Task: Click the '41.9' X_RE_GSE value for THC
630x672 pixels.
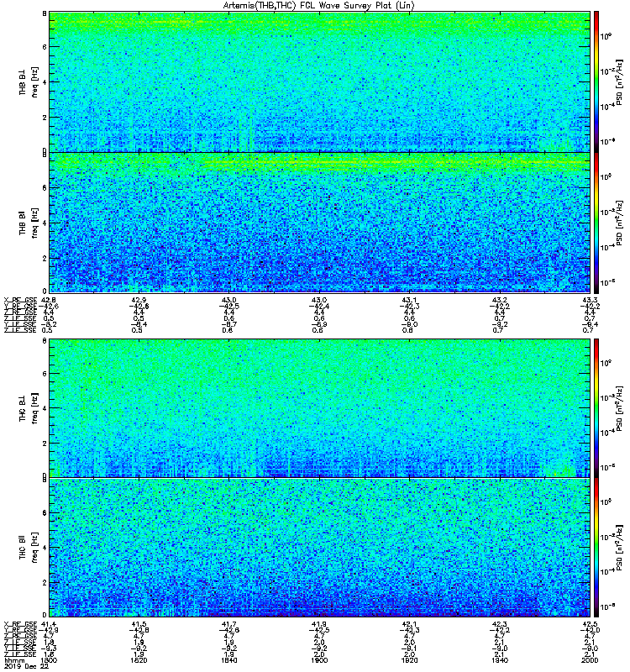Action: (x=319, y=624)
